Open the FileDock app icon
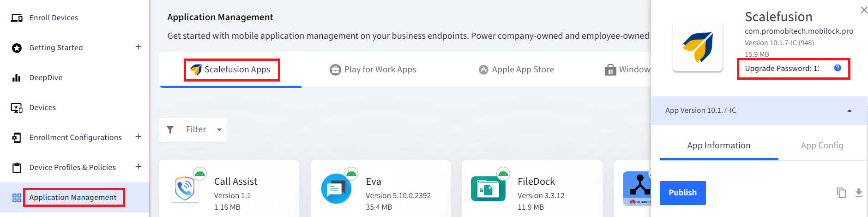 [x=488, y=189]
